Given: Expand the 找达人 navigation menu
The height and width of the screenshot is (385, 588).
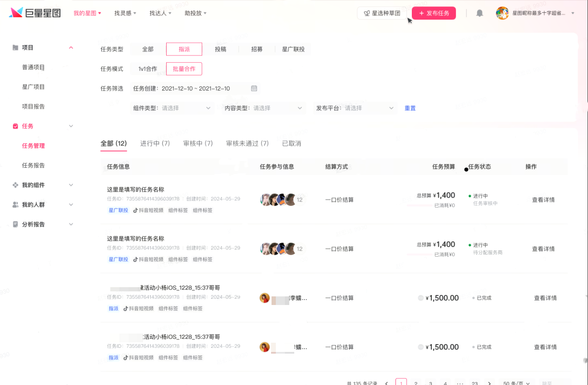Looking at the screenshot, I should (x=160, y=13).
